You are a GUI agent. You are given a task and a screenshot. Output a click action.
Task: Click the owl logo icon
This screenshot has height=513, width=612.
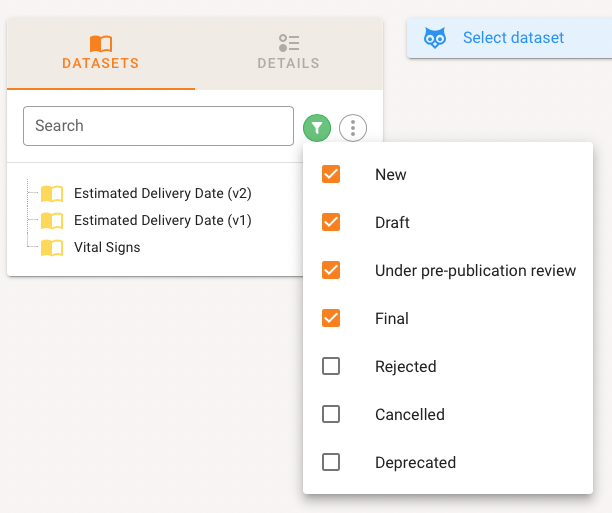click(435, 38)
